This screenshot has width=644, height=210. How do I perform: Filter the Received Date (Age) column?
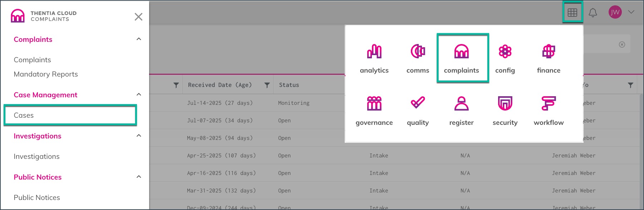[x=267, y=85]
